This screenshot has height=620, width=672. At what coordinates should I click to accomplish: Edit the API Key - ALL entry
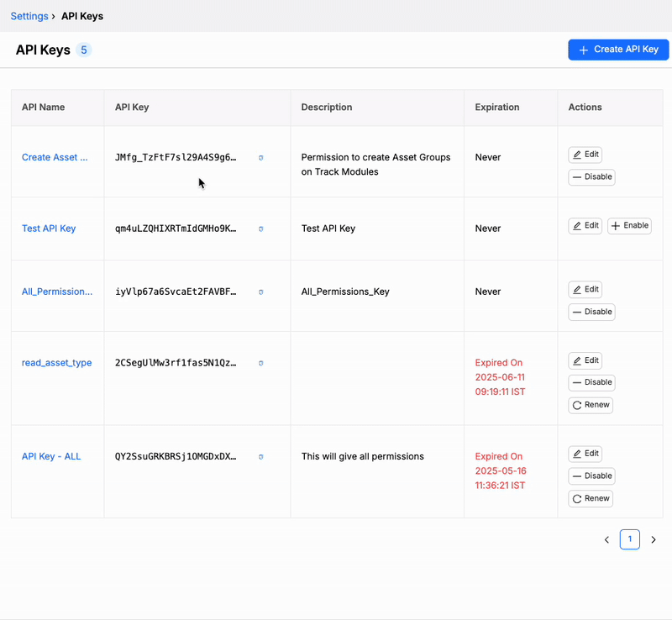585,454
